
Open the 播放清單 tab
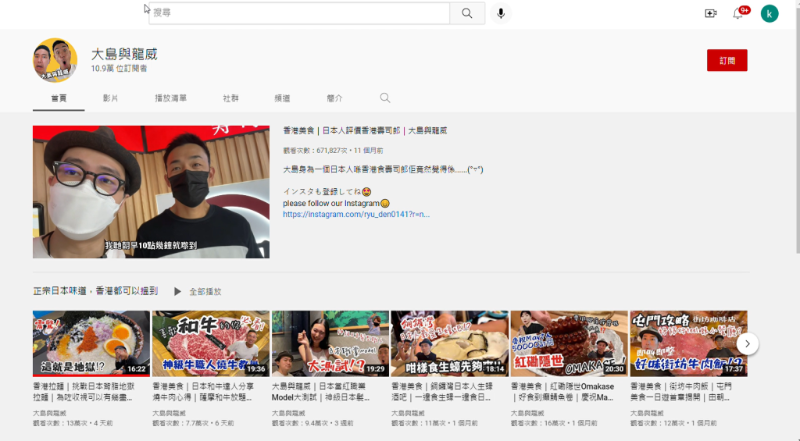click(170, 98)
